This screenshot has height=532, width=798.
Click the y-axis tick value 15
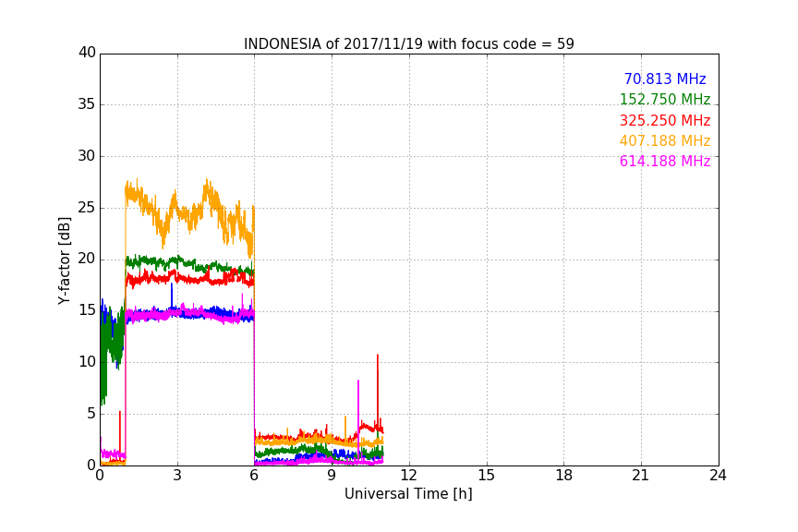[x=87, y=310]
